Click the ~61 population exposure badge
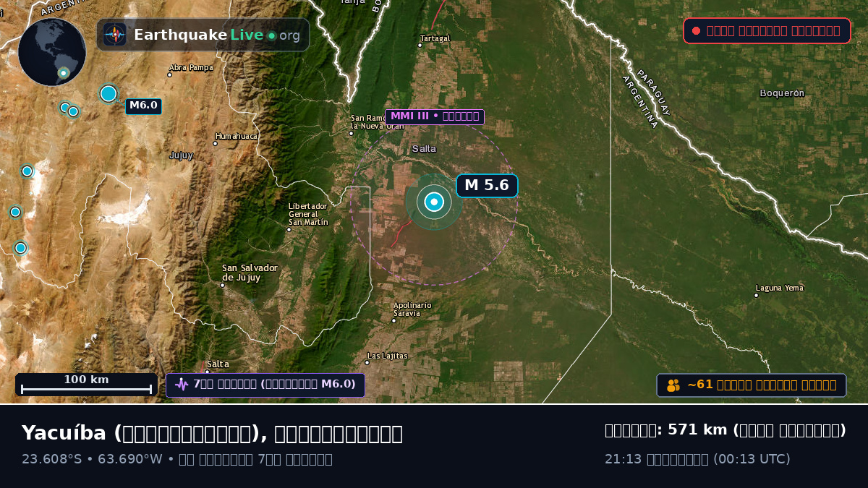Viewport: 868px width, 488px height. [x=752, y=385]
